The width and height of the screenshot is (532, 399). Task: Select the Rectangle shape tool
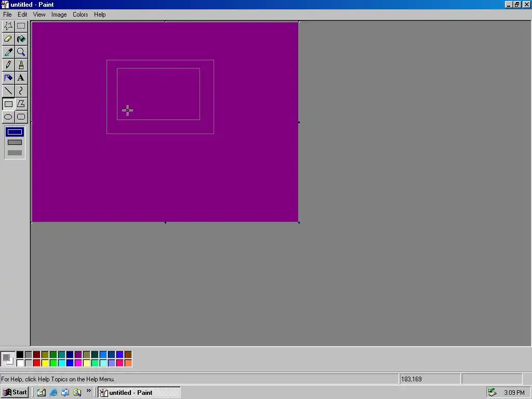[8, 104]
